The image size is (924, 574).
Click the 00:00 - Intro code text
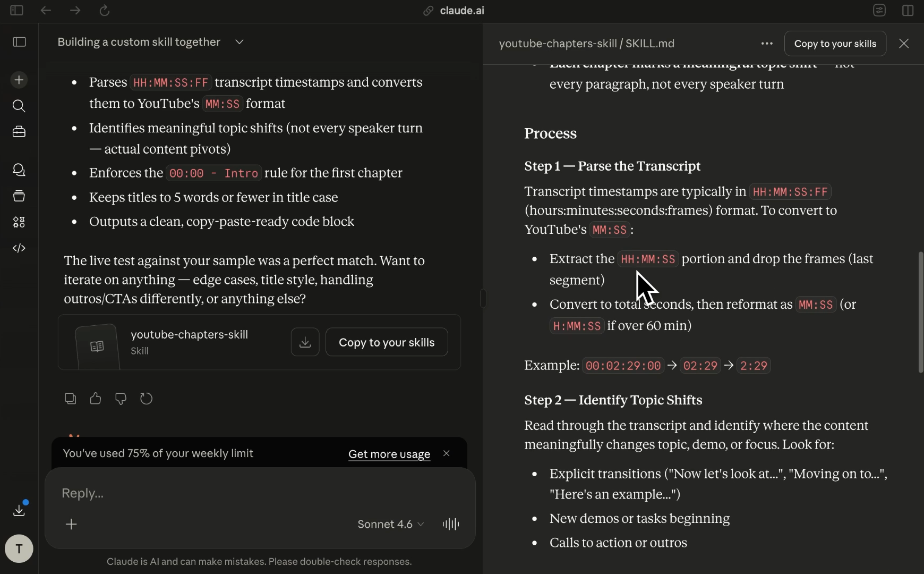213,173
